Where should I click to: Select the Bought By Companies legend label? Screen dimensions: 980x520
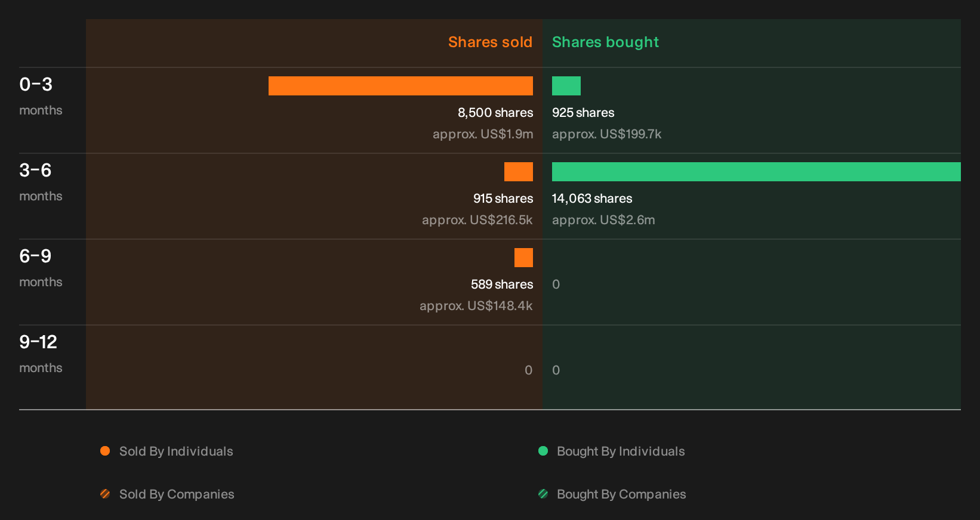click(621, 494)
